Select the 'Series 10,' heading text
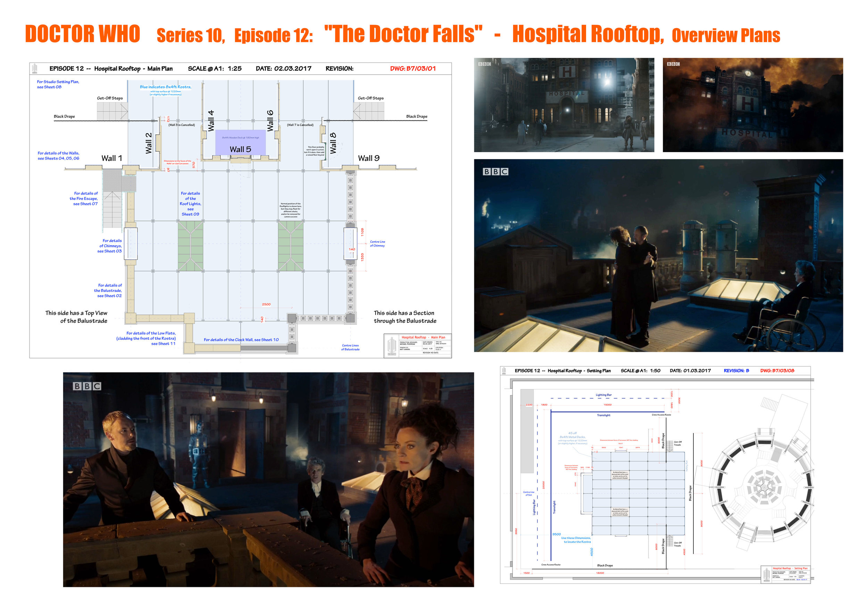Image resolution: width=868 pixels, height=614 pixels. (x=191, y=35)
